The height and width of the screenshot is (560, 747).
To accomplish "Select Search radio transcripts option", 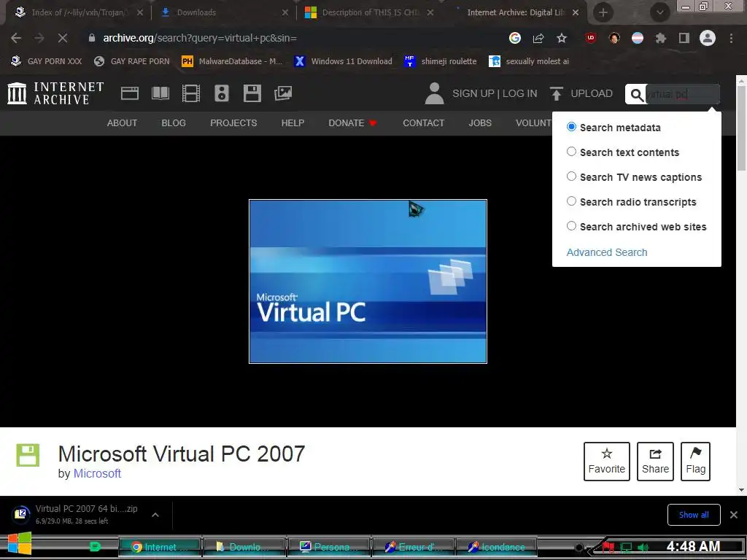I will tap(571, 201).
